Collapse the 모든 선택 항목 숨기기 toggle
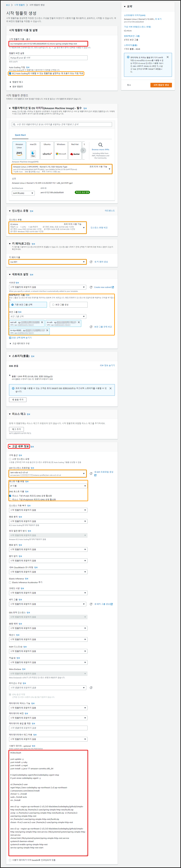181x868 pixels. 20,338
